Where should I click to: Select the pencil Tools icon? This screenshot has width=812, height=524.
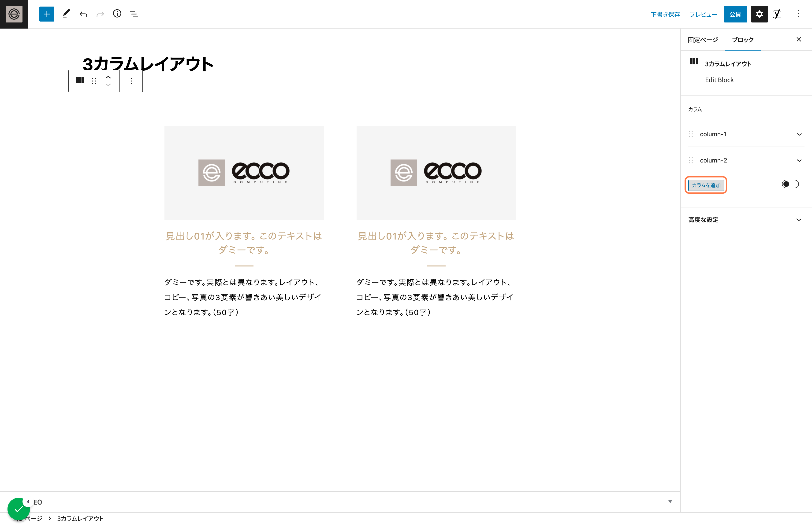(x=66, y=14)
